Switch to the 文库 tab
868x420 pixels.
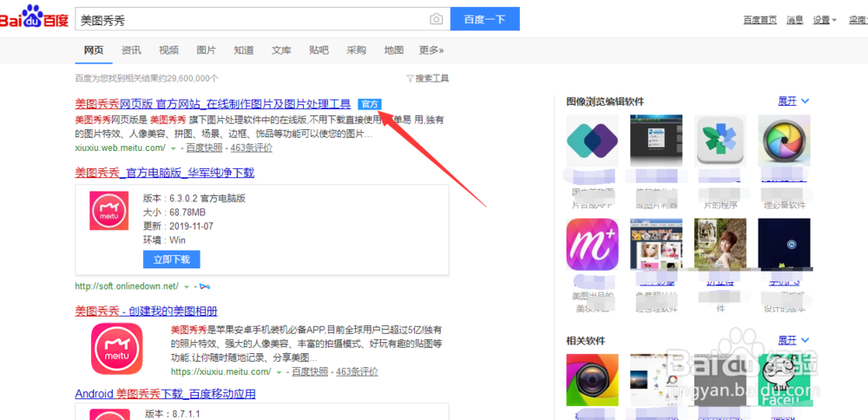point(281,50)
